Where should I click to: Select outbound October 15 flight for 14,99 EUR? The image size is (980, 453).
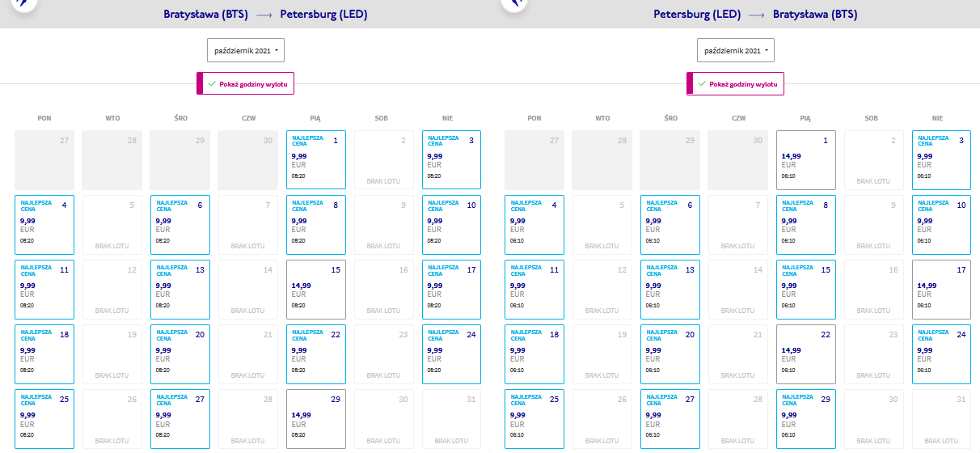point(315,290)
